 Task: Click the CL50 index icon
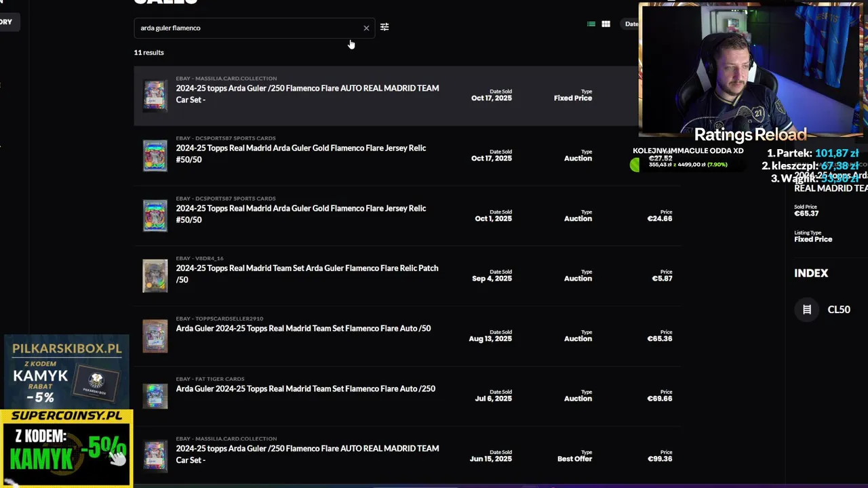coord(807,310)
